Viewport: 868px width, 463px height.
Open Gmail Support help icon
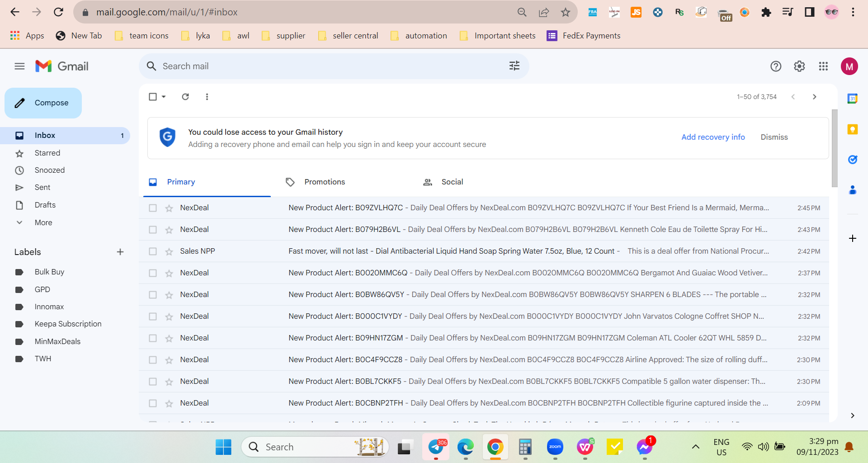click(776, 66)
